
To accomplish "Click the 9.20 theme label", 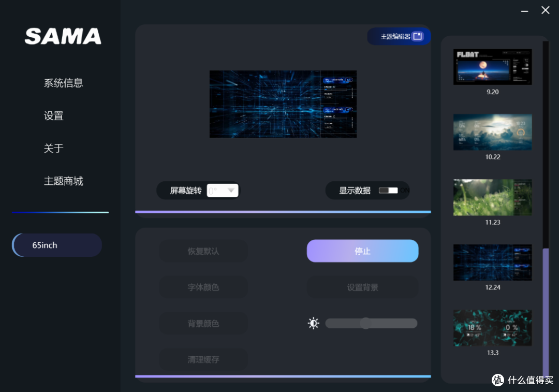I will 493,92.
